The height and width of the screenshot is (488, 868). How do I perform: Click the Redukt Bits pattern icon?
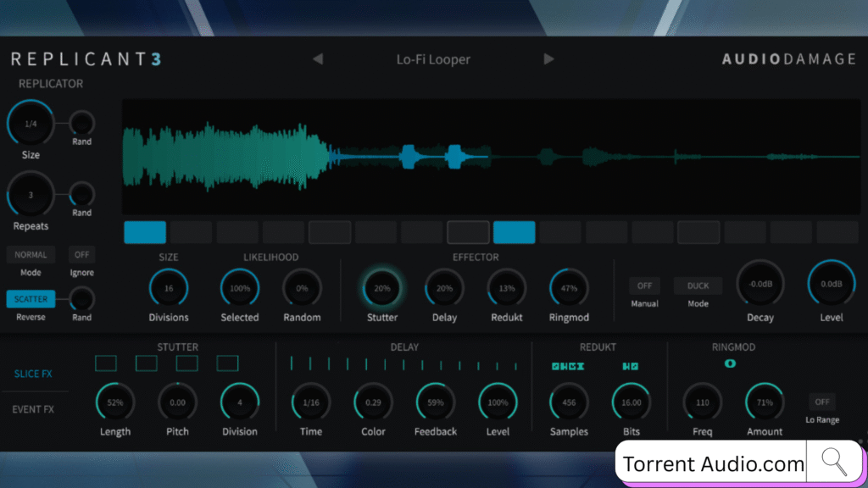coord(631,366)
